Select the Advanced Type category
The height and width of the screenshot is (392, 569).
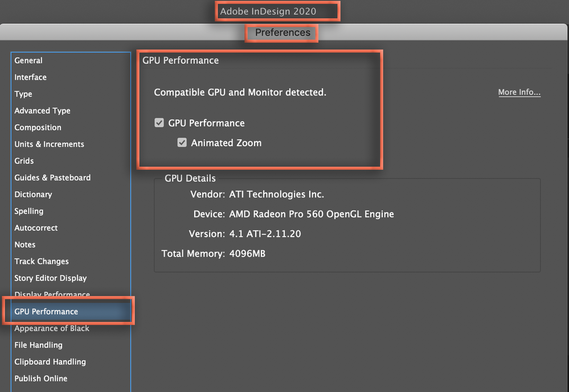[x=43, y=110]
